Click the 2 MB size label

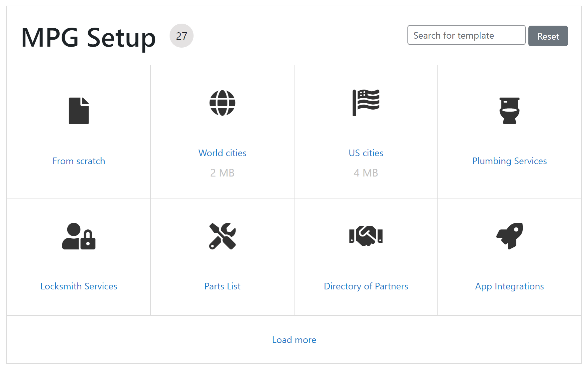click(222, 173)
